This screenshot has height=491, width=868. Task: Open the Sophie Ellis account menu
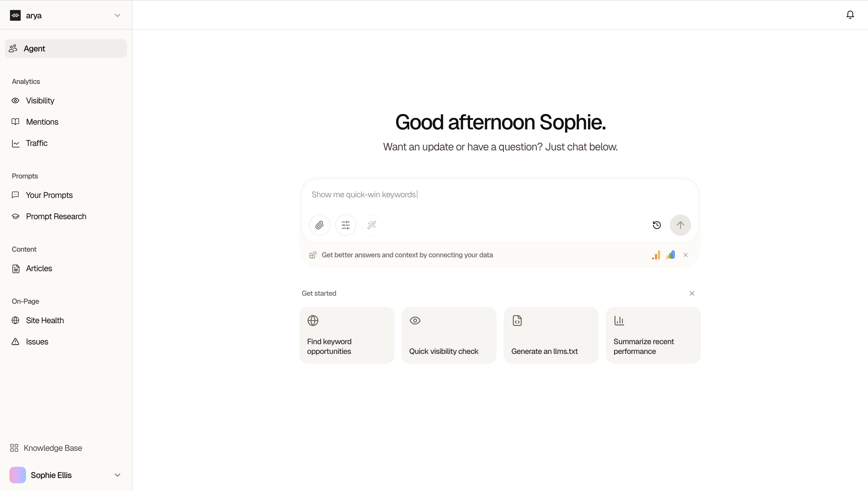pos(117,475)
